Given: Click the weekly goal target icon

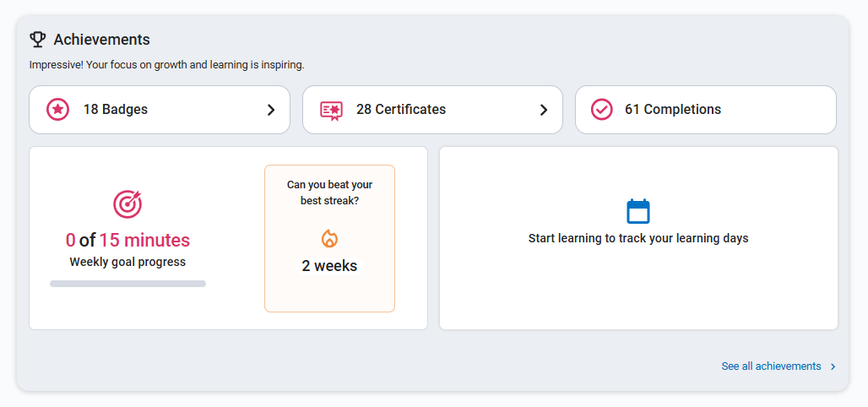Looking at the screenshot, I should tap(127, 203).
